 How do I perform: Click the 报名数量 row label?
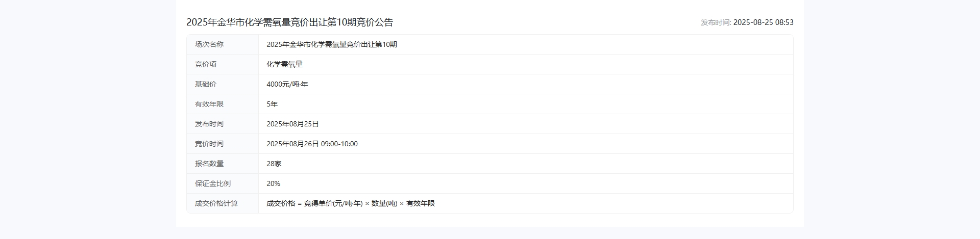pos(209,164)
